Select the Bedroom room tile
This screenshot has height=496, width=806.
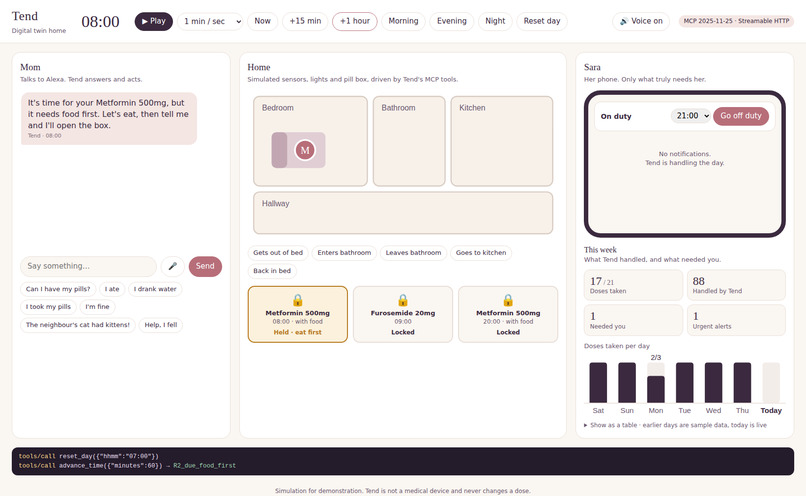point(310,141)
